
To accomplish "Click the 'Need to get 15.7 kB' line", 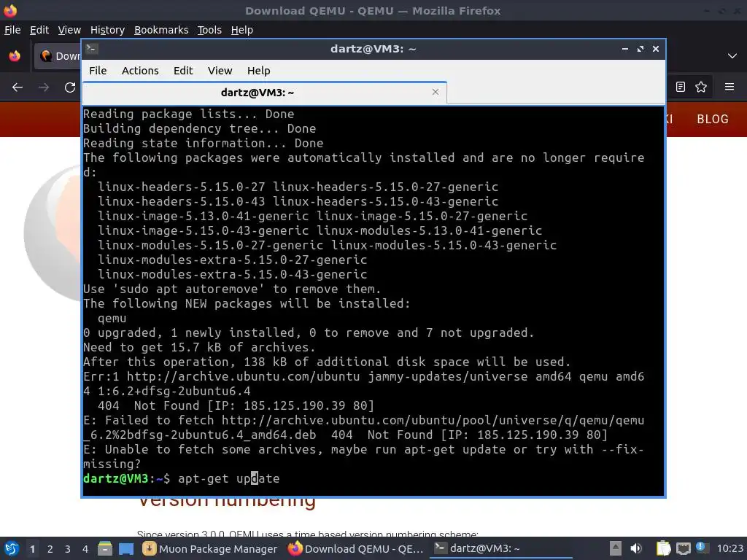I will (x=199, y=348).
